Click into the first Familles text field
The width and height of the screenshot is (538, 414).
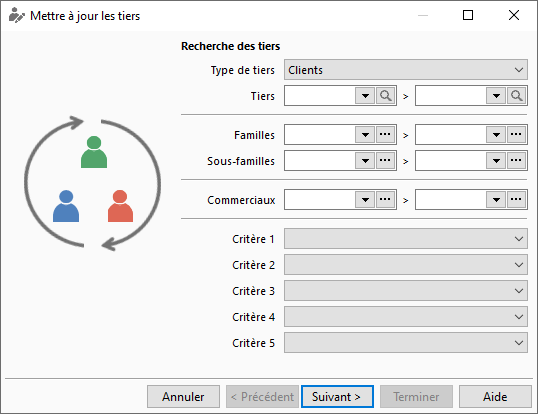click(x=320, y=134)
